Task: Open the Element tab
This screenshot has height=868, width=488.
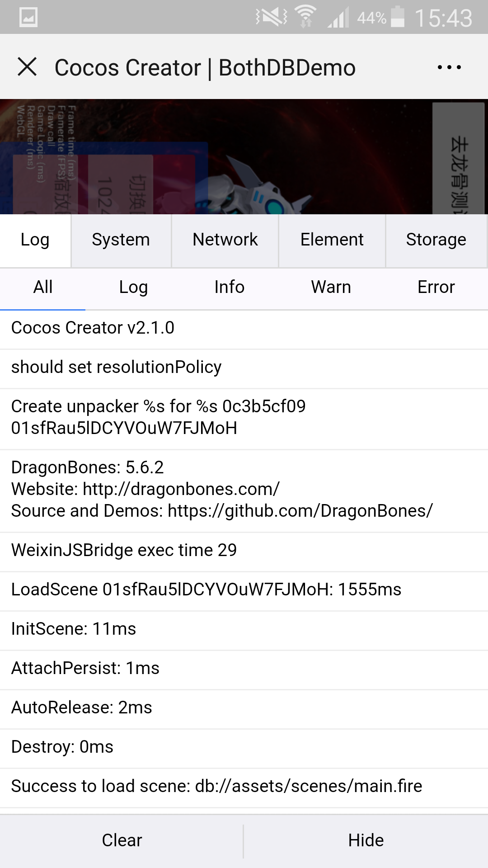Action: pos(332,240)
